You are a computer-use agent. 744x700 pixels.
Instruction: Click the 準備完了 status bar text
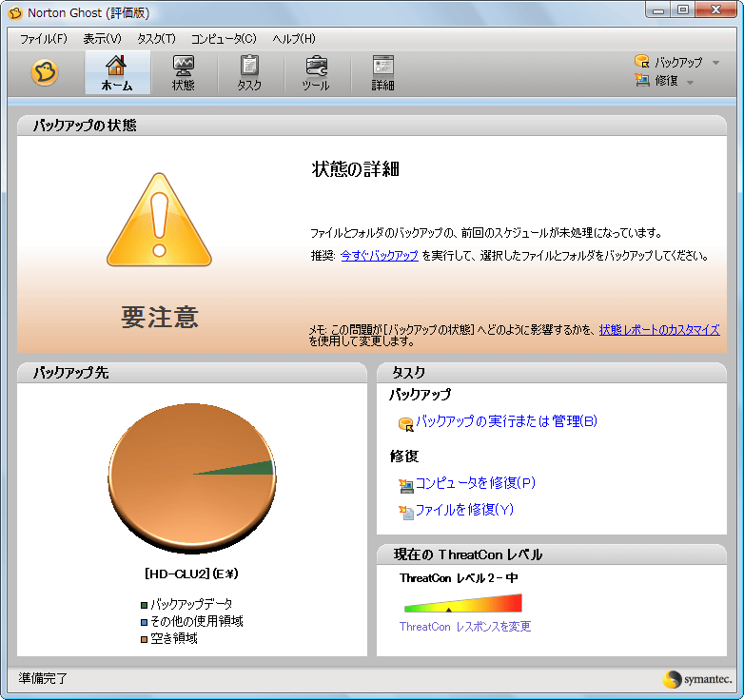(43, 679)
